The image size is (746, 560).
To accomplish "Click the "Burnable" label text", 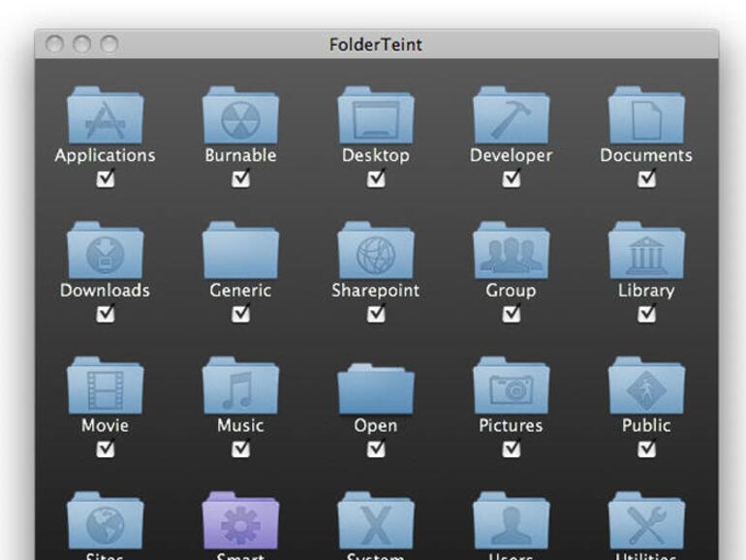I will (x=240, y=155).
